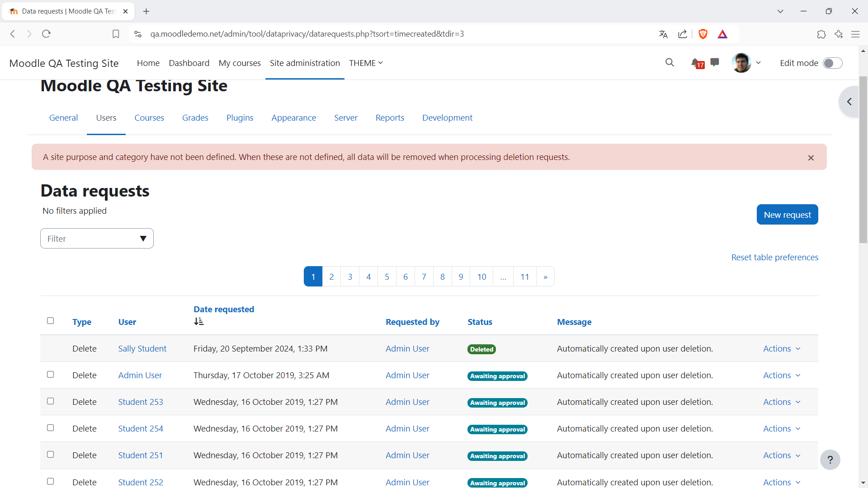Select the Student 253 request checkbox
Image resolution: width=868 pixels, height=488 pixels.
coord(51,401)
